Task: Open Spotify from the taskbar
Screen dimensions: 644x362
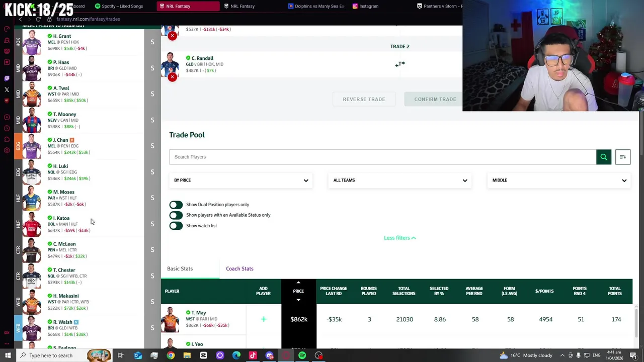Action: point(302,355)
